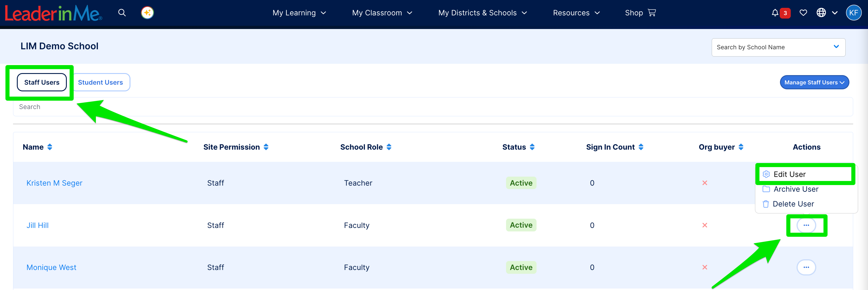Image resolution: width=868 pixels, height=290 pixels.
Task: Click Org buyer X for Monique West
Action: coord(704,267)
